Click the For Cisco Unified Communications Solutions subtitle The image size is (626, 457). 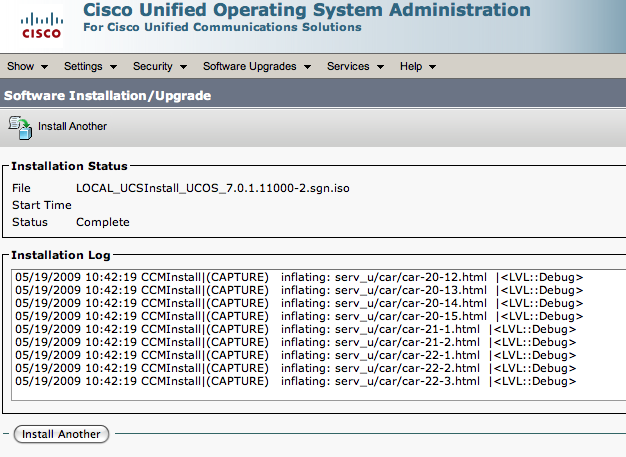[x=222, y=27]
